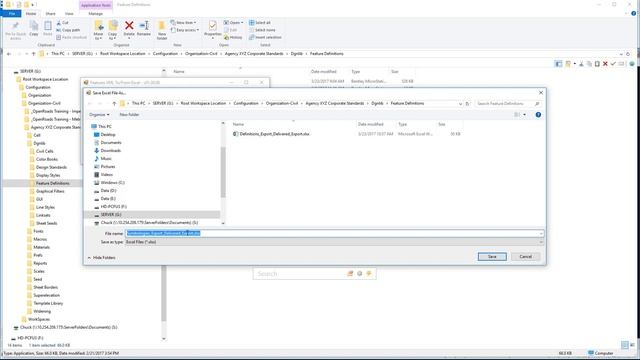Click the dialog address bar refresh icon
The image size is (640, 360).
[468, 104]
